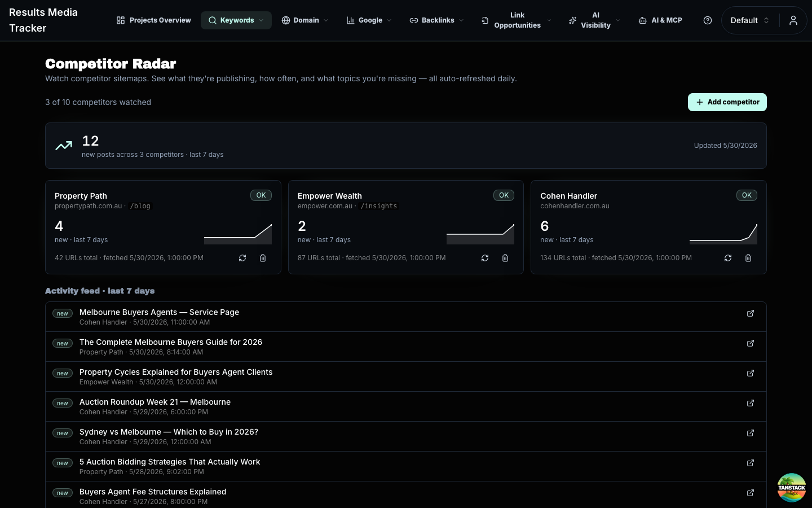Image resolution: width=812 pixels, height=508 pixels.
Task: Refresh the Empower Wealth competitor card
Action: (x=485, y=258)
